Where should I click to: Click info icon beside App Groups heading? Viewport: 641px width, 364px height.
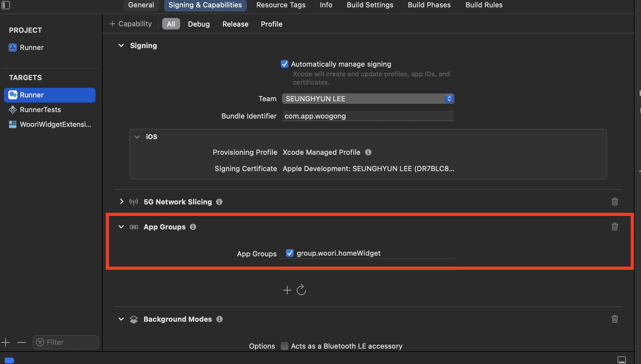point(193,227)
